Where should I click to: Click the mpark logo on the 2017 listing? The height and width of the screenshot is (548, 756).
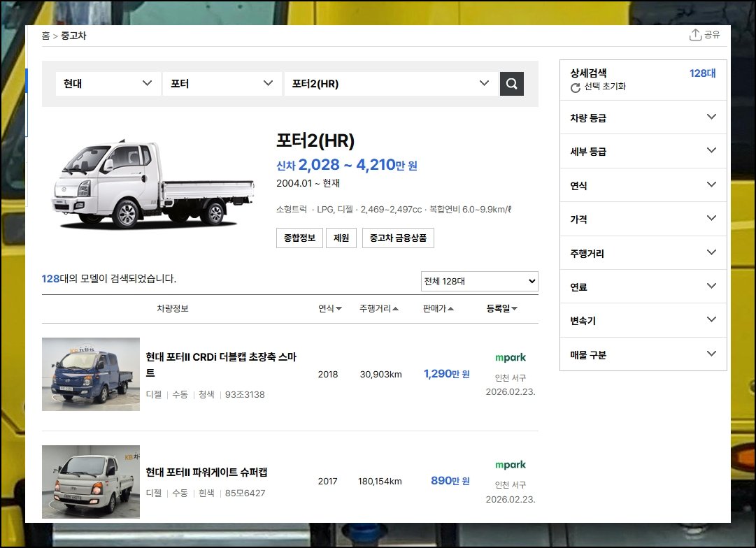[510, 465]
